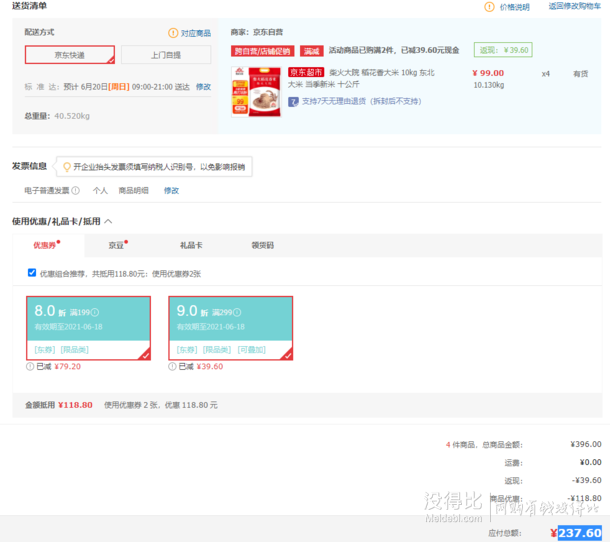
Task: Click info icon on 满299 coupon
Action: click(239, 313)
